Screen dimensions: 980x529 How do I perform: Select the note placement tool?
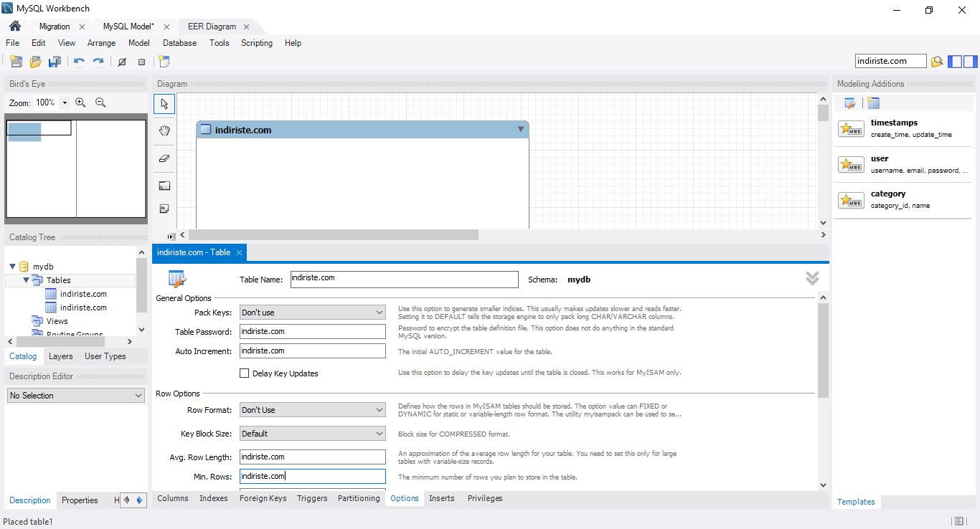pyautogui.click(x=164, y=209)
